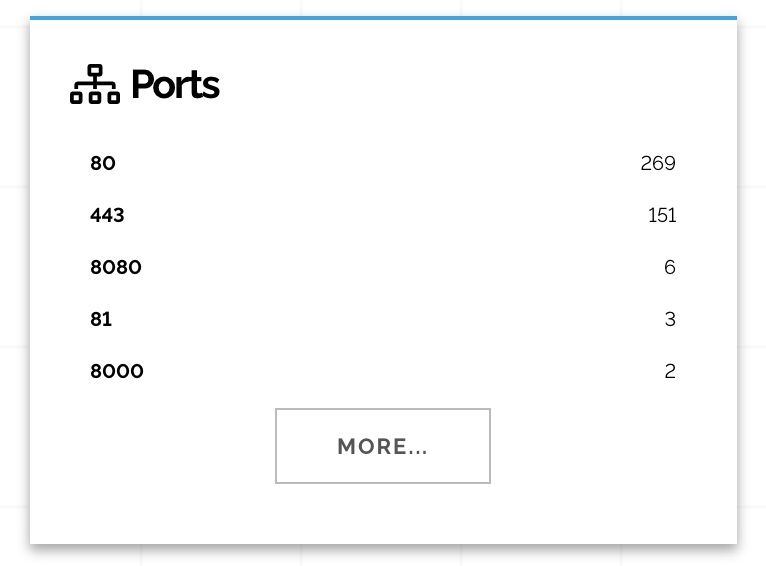The height and width of the screenshot is (566, 766).
Task: Click the count 6 beside port 8080
Action: pyautogui.click(x=670, y=267)
